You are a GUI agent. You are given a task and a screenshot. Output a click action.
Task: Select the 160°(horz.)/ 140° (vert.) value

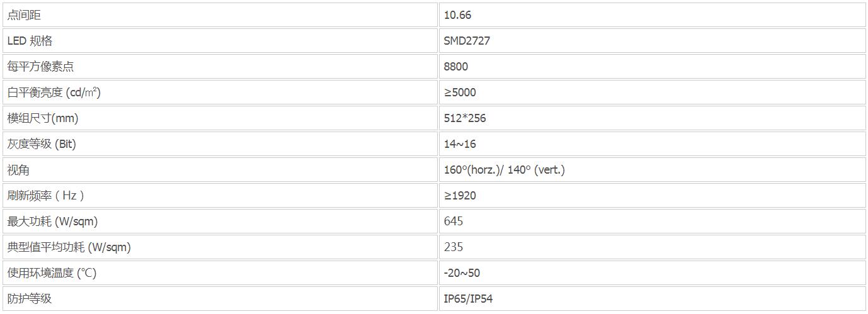(x=505, y=170)
